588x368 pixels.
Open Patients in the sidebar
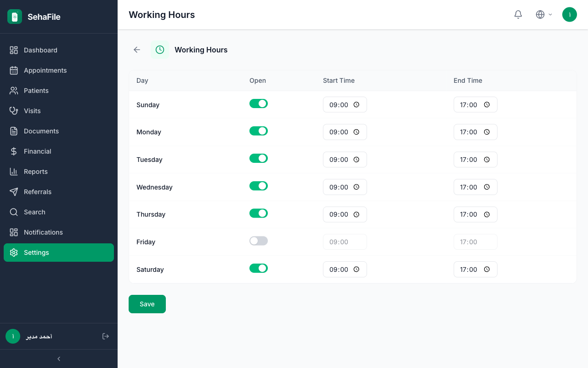point(59,91)
